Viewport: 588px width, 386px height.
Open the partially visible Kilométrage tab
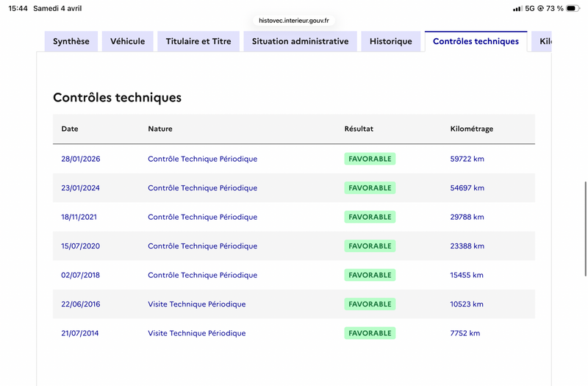(542, 41)
